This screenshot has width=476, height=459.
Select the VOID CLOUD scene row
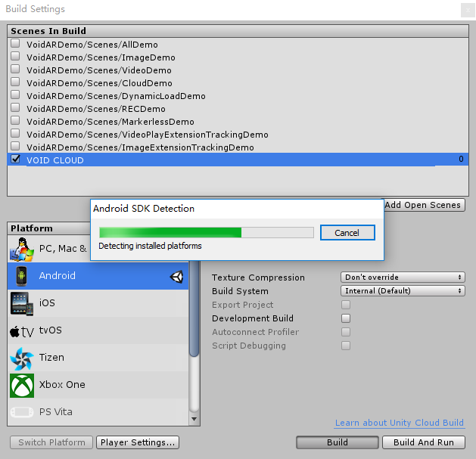[238, 160]
